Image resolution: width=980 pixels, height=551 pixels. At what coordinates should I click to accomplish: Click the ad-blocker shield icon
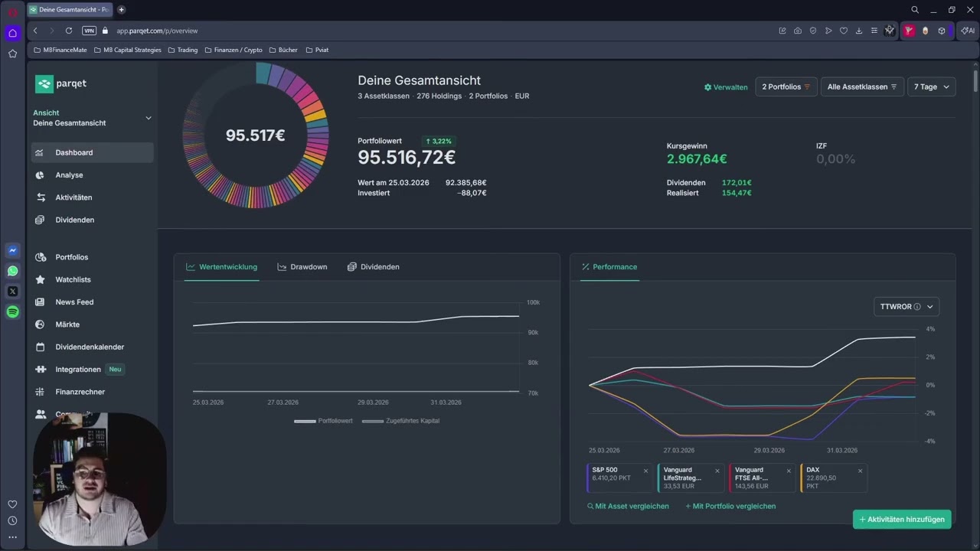click(x=813, y=31)
